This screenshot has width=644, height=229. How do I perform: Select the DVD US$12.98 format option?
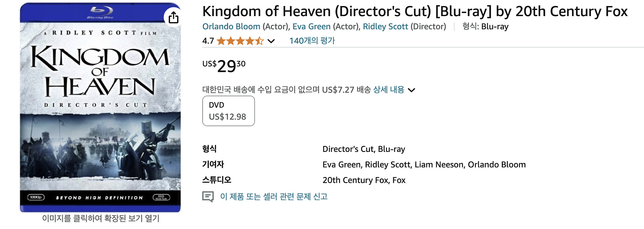coord(228,111)
